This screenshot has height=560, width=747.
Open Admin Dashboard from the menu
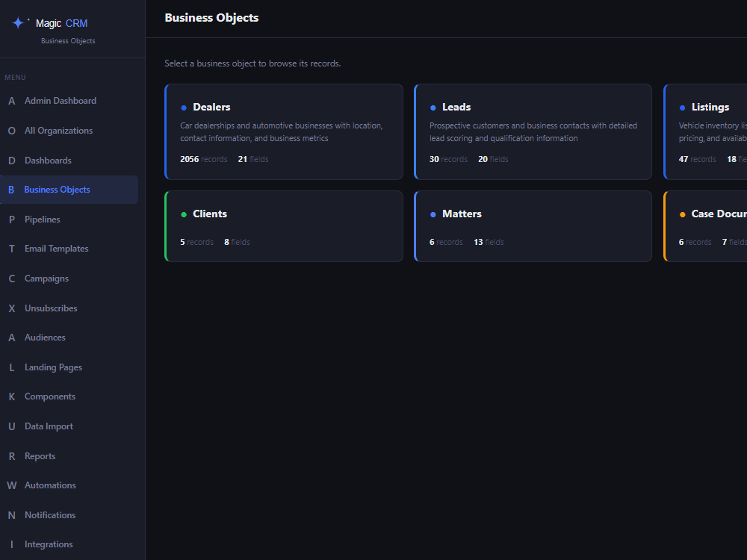point(69,101)
